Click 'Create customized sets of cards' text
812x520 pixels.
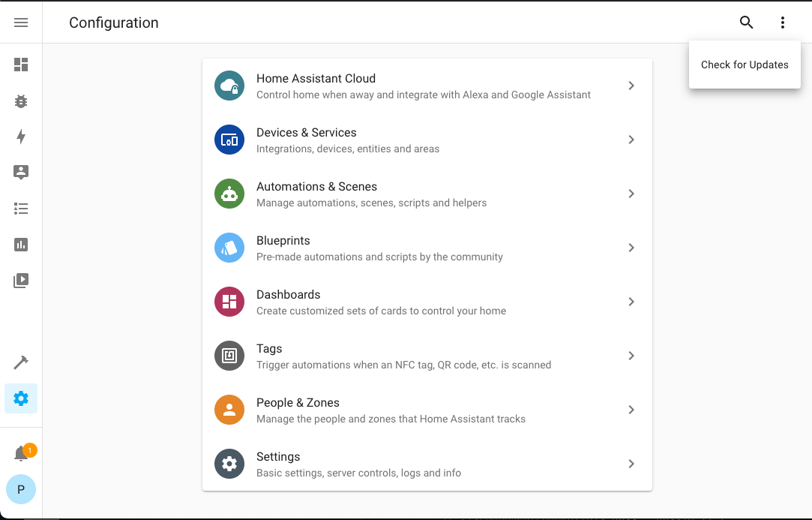click(381, 311)
